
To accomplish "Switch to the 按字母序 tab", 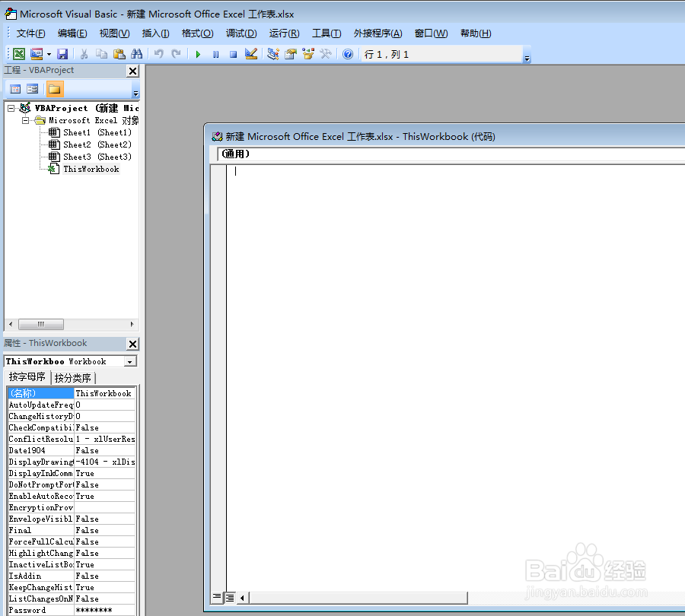I will click(27, 376).
